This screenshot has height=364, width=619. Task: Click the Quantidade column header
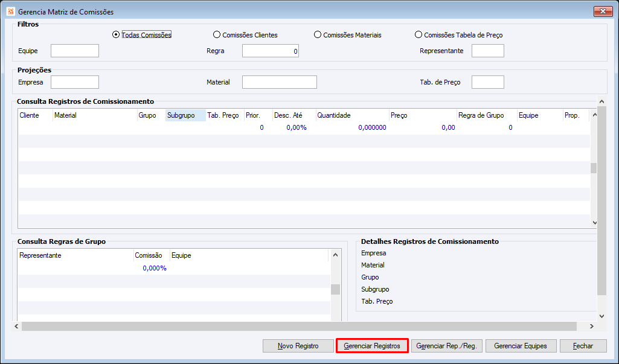pyautogui.click(x=353, y=115)
